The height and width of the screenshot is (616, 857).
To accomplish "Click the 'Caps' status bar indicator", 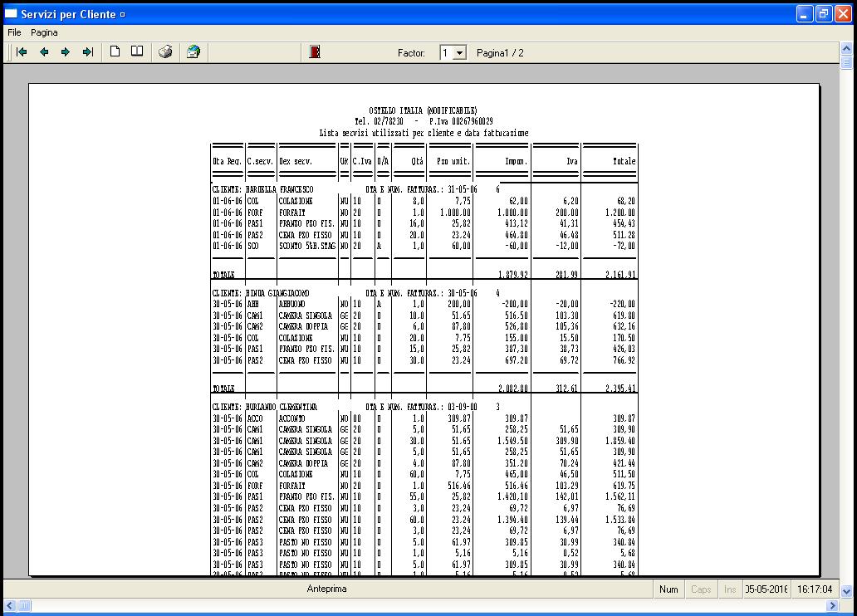I will point(701,589).
